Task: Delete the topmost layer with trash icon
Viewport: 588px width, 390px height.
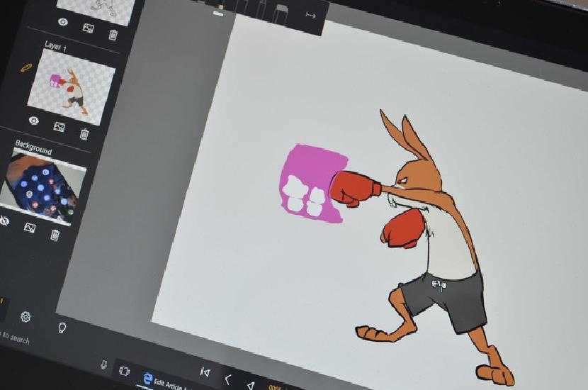Action: [x=113, y=35]
